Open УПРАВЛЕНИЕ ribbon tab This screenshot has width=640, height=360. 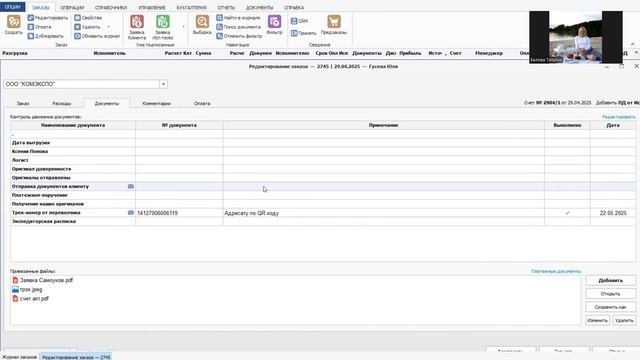pyautogui.click(x=152, y=8)
